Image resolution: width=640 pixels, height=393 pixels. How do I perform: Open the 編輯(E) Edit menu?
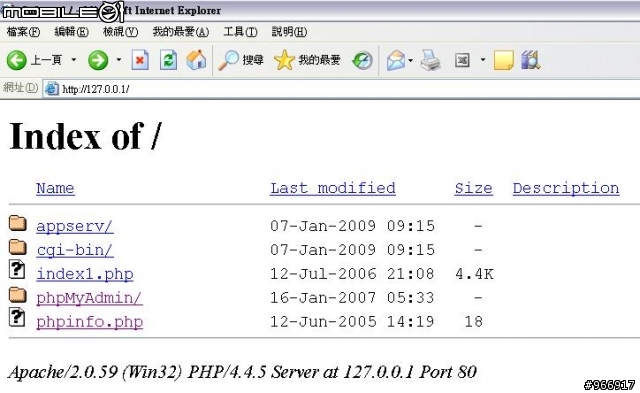point(71,31)
